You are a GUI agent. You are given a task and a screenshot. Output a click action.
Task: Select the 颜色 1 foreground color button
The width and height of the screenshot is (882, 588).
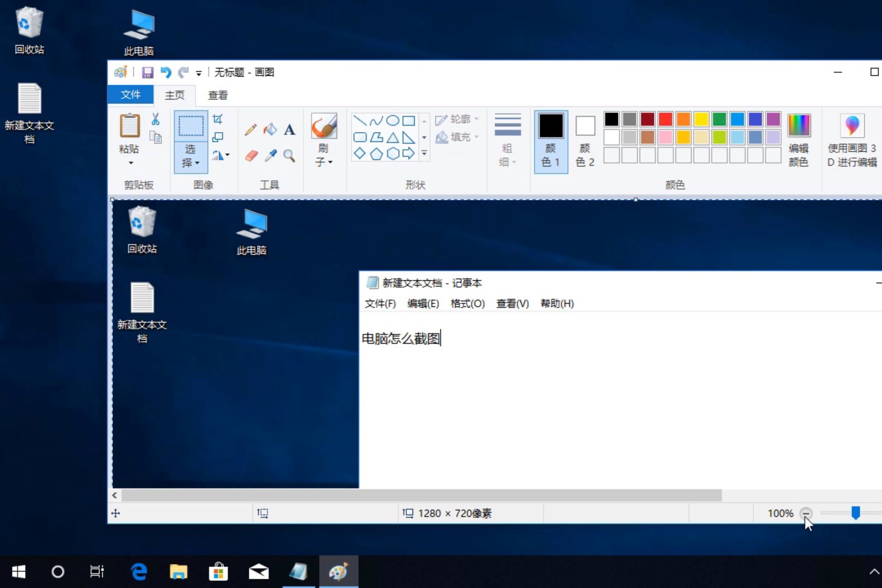(x=551, y=141)
